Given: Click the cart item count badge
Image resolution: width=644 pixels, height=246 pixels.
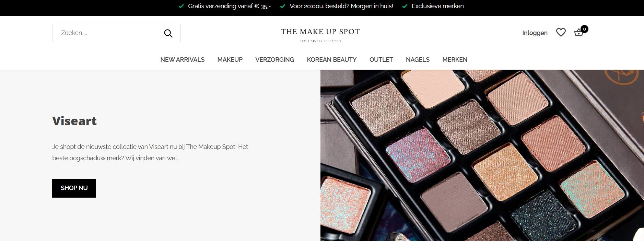Looking at the screenshot, I should tap(584, 29).
